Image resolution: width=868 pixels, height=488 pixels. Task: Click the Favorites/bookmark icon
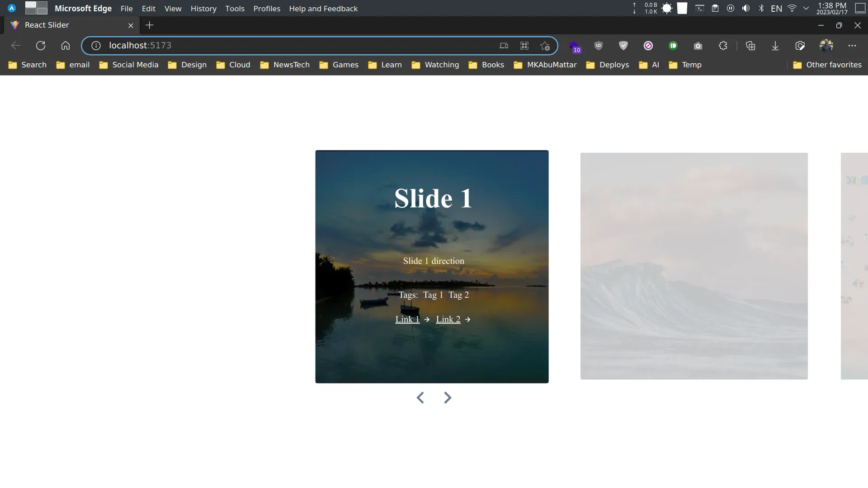tap(545, 45)
